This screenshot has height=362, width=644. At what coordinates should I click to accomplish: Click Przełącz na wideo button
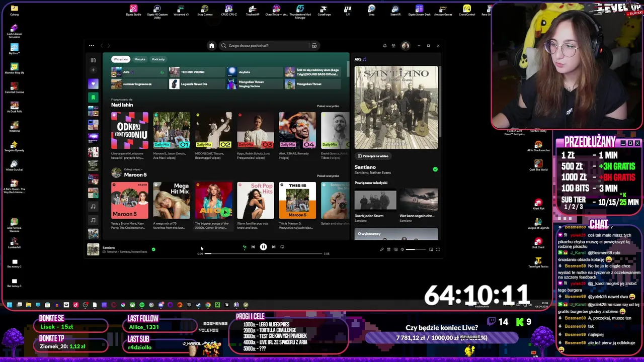(x=373, y=156)
